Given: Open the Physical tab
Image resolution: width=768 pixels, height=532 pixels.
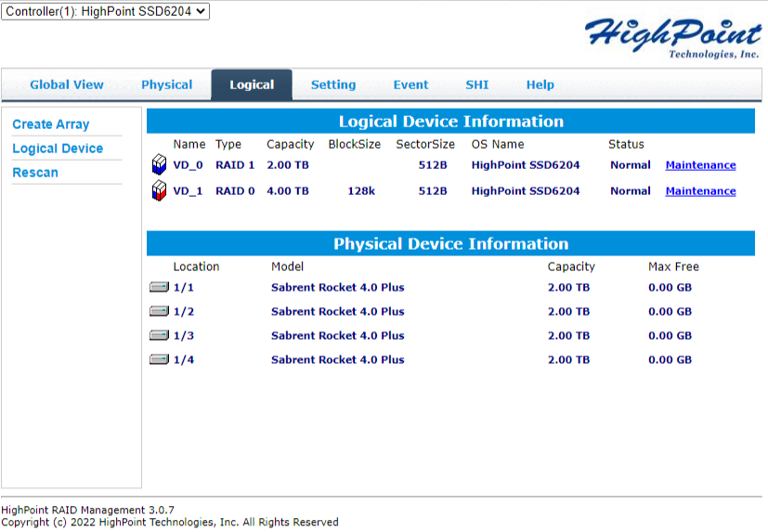Looking at the screenshot, I should (x=167, y=84).
